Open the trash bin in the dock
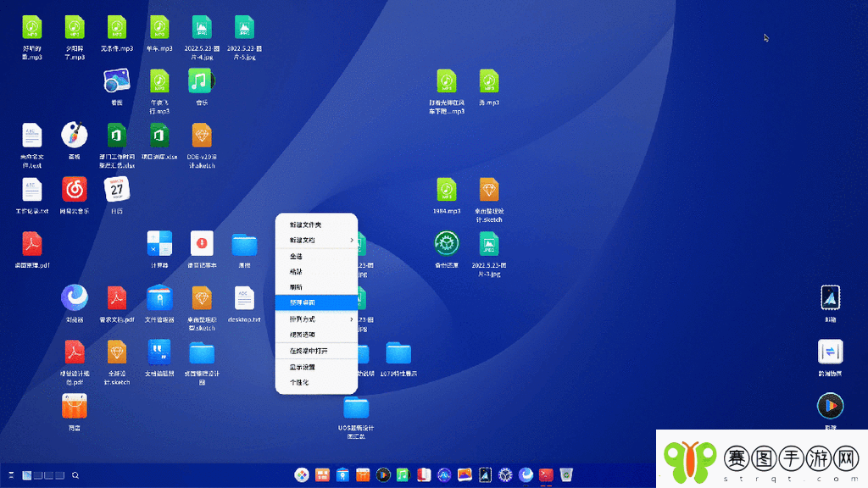The width and height of the screenshot is (868, 488). click(x=565, y=474)
